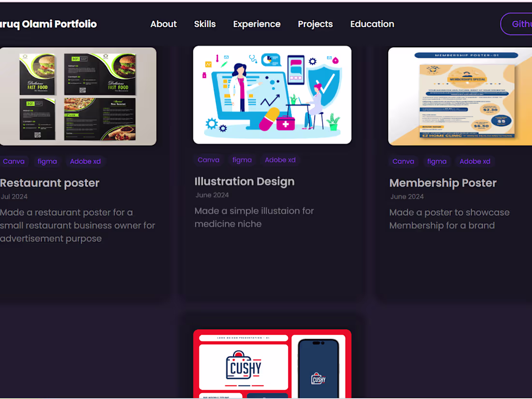This screenshot has width=532, height=399.
Task: Click figma tag under Membership Poster
Action: pyautogui.click(x=437, y=162)
